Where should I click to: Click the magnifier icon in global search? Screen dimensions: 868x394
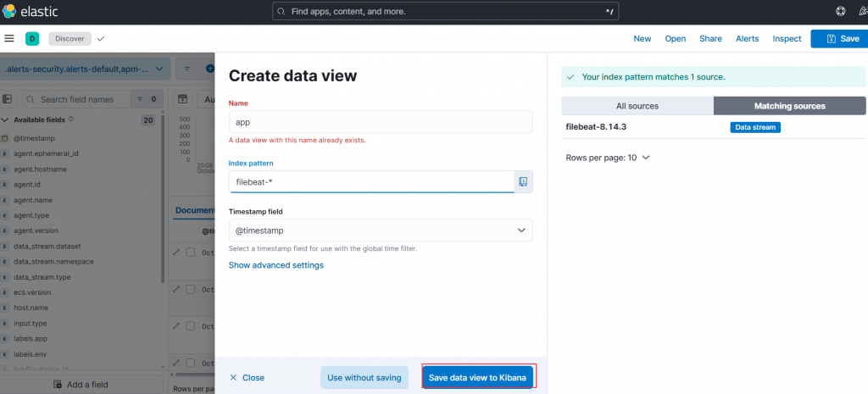coord(281,11)
